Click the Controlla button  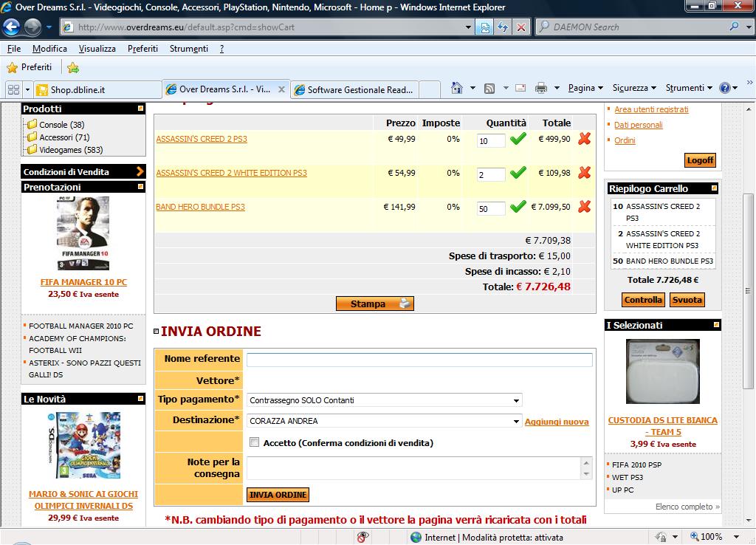643,300
